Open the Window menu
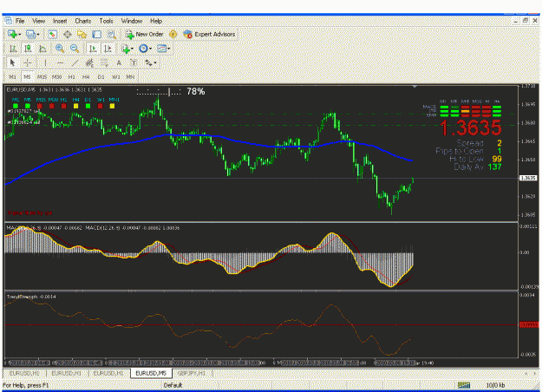The image size is (542, 392). (x=132, y=21)
